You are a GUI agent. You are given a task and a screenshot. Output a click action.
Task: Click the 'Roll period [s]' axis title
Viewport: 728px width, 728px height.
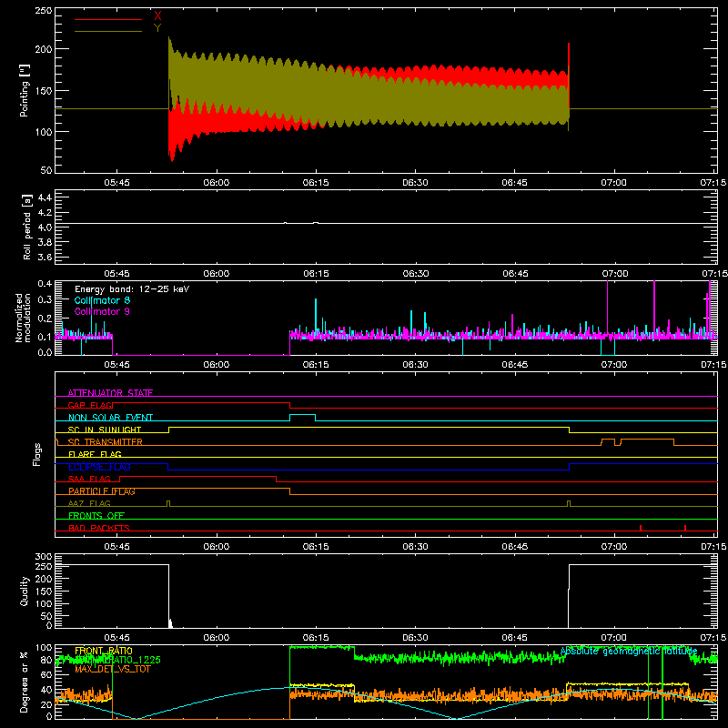(26, 227)
